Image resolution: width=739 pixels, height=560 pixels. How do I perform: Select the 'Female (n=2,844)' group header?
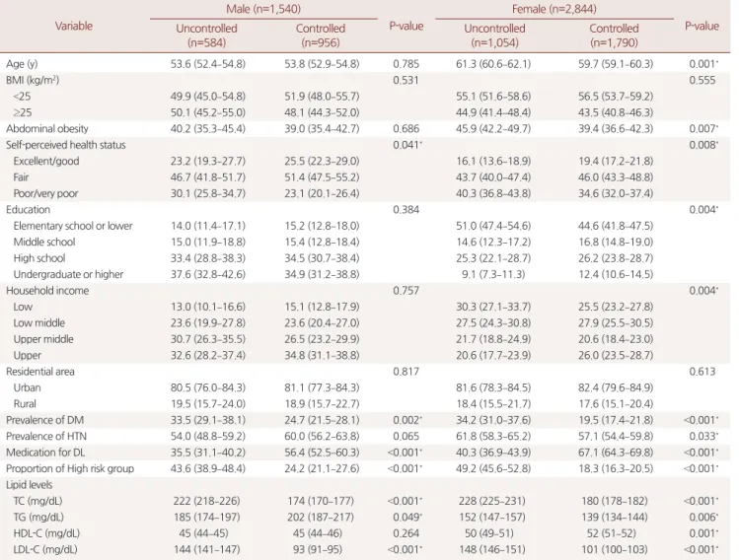pos(554,9)
